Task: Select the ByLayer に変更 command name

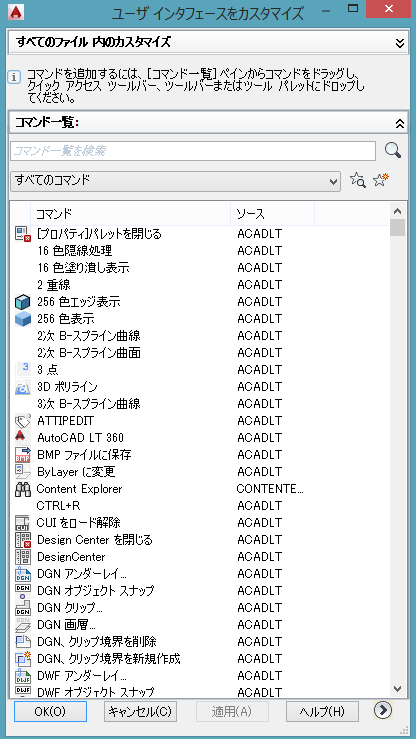Action: coord(76,472)
